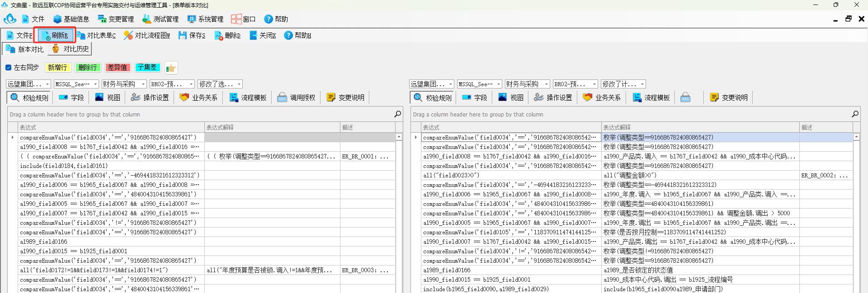Screen dimensions: 868x293
Task: Click the green 删除行 color legend
Action: pyautogui.click(x=87, y=67)
